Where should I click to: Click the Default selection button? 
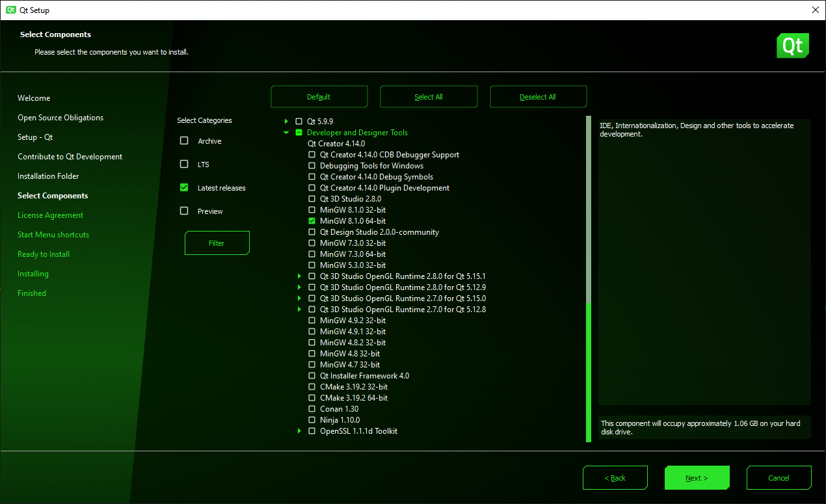coord(319,97)
